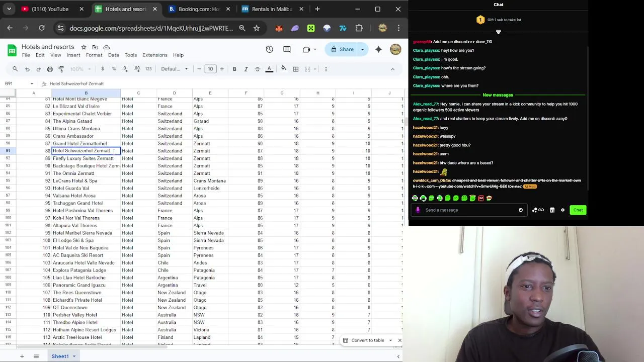The image size is (644, 362).
Task: Increase decimal places icon
Action: tap(137, 69)
